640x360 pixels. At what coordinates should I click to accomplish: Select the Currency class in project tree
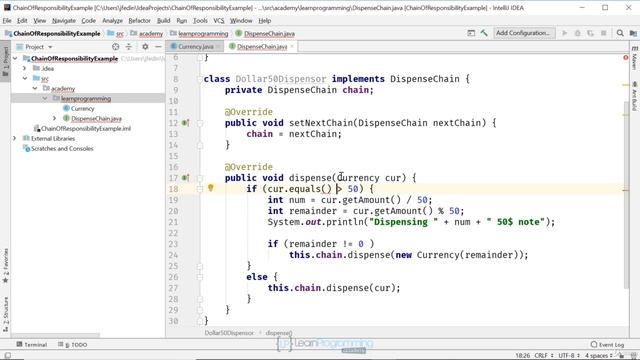tap(82, 109)
